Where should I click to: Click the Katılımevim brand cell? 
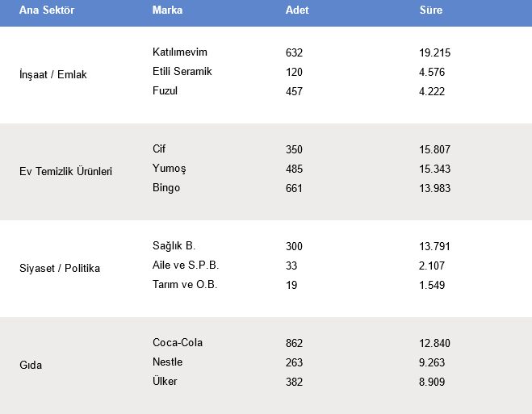[180, 52]
